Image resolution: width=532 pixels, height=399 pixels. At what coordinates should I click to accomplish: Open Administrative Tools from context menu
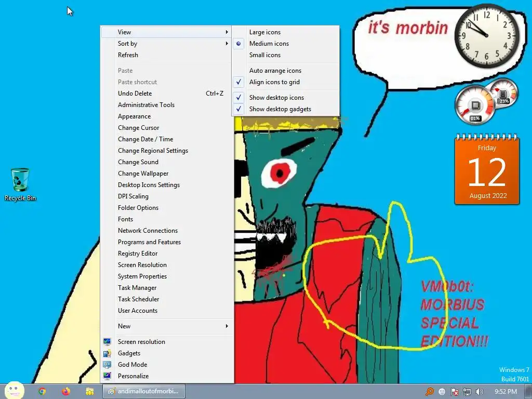(166, 105)
